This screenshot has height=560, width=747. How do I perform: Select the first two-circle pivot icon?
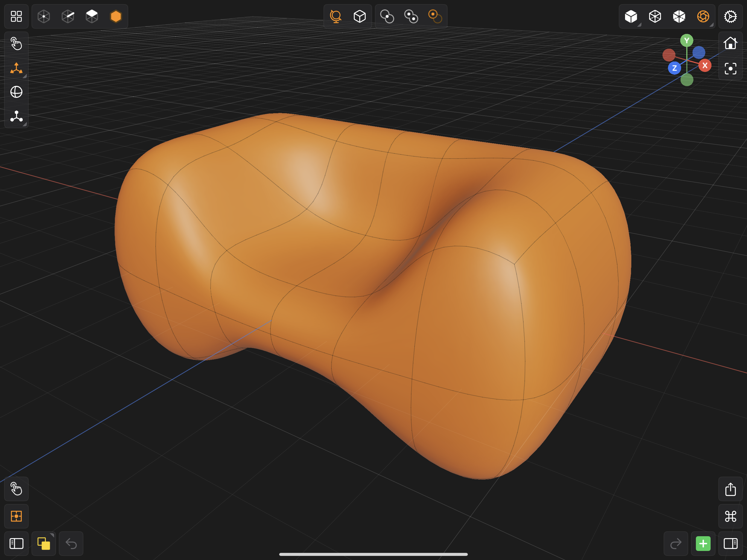[x=387, y=16]
